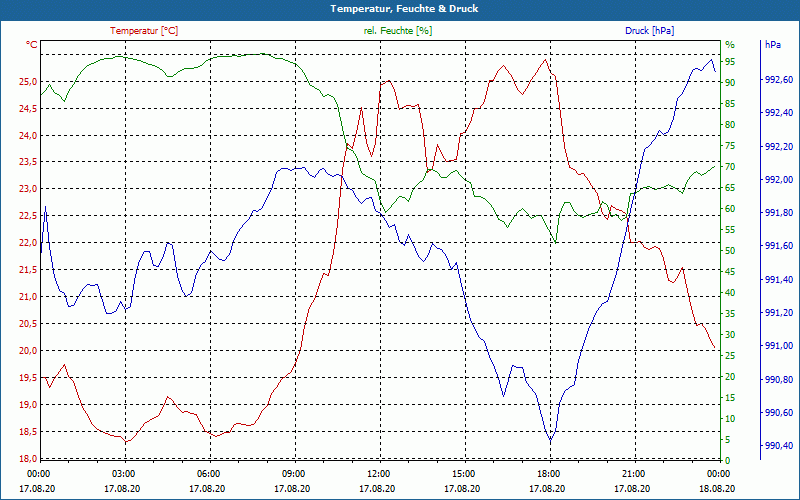Image resolution: width=800 pixels, height=500 pixels.
Task: Click the 18.08.20 date label on the x-axis
Action: point(717,489)
